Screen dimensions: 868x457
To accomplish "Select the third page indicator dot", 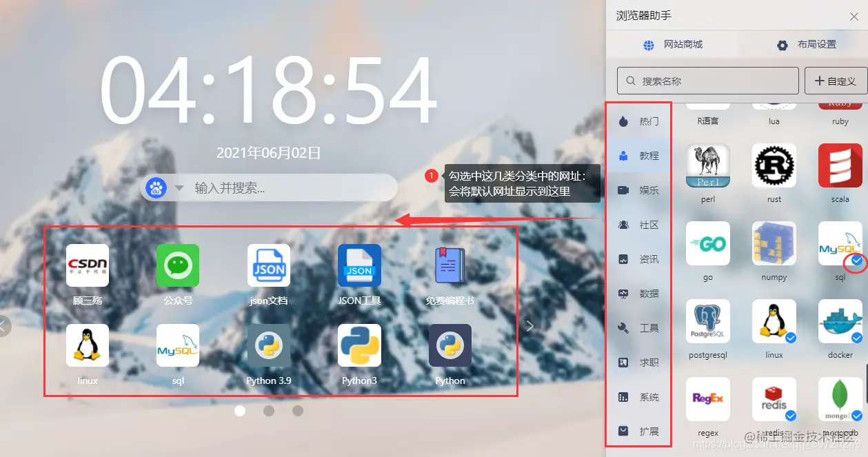I will pos(298,411).
